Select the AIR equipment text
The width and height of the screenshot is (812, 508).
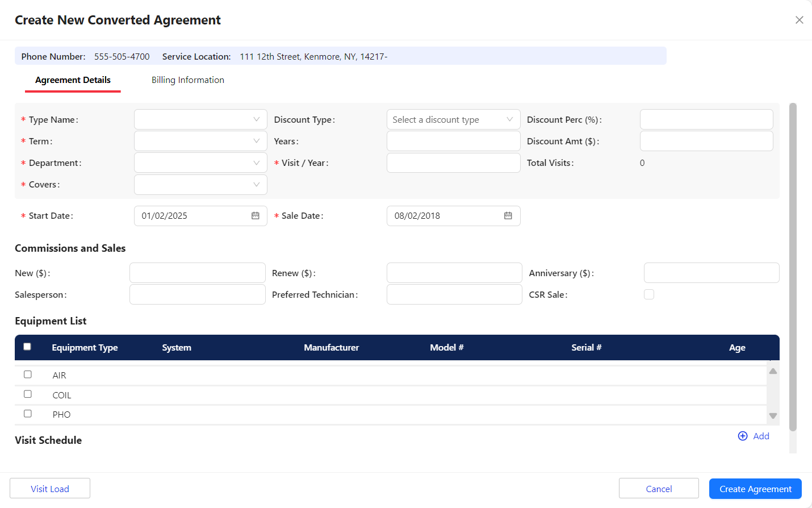click(x=59, y=376)
